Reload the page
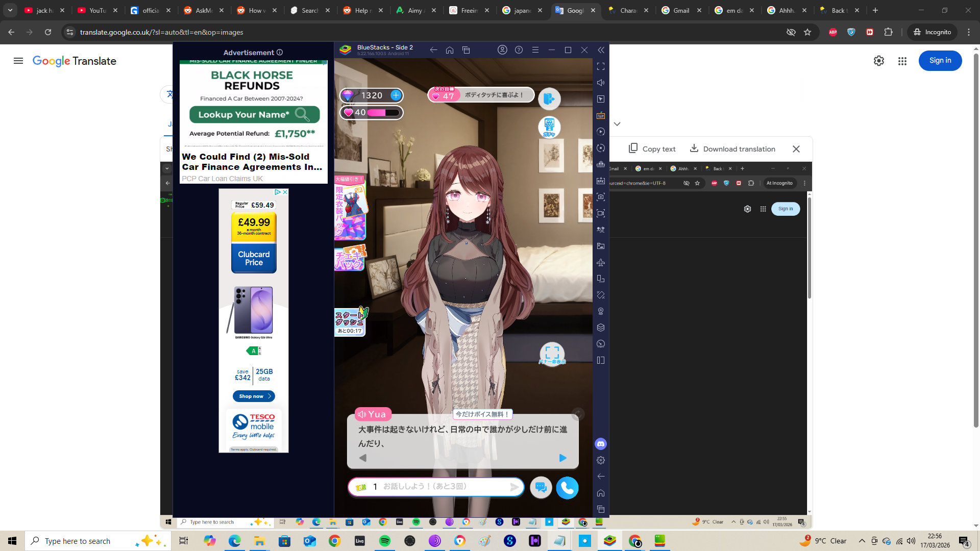This screenshot has height=551, width=980. coord(48,32)
